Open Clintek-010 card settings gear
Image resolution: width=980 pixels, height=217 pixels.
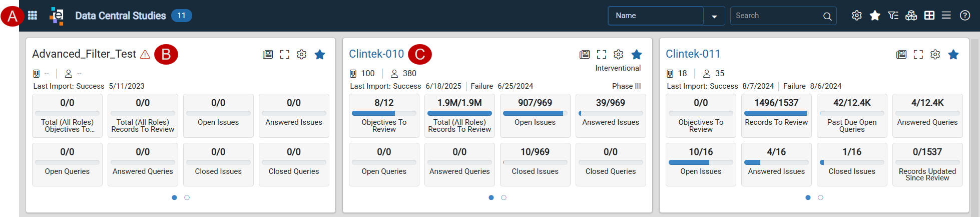pos(619,54)
